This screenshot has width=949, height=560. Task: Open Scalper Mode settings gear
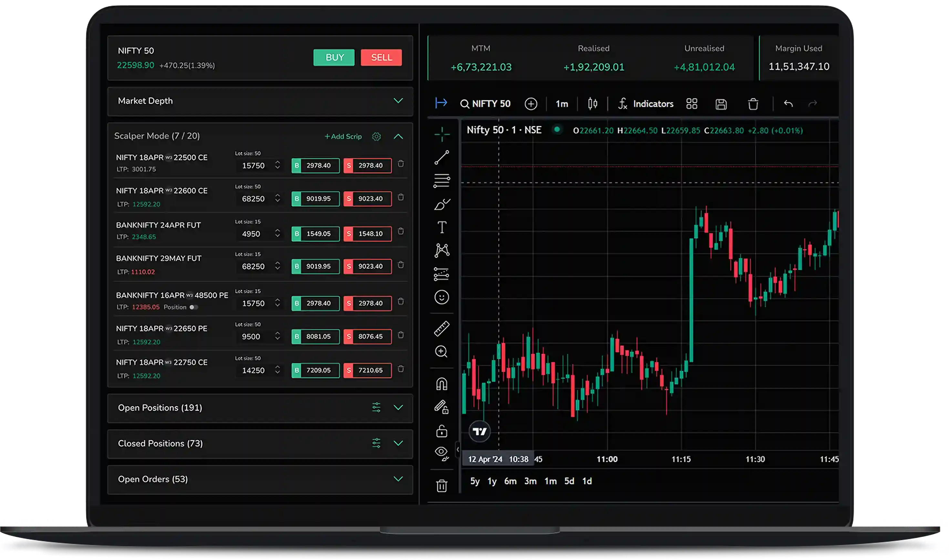tap(377, 137)
